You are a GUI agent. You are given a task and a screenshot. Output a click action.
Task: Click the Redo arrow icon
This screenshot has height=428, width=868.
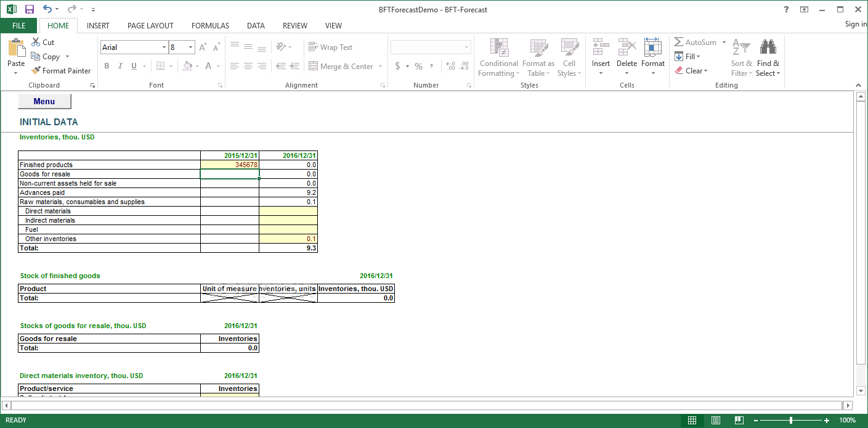[x=71, y=9]
